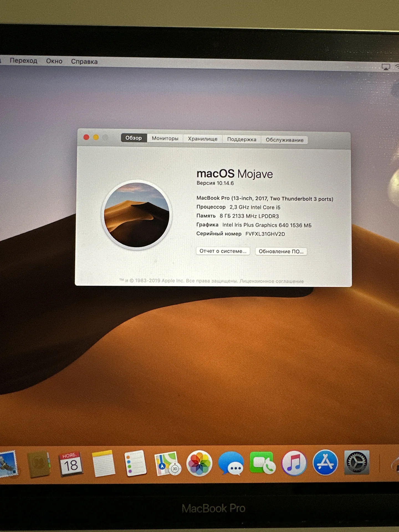The image size is (399, 532).
Task: Open the Mail app in the Dock
Action: coord(8,464)
